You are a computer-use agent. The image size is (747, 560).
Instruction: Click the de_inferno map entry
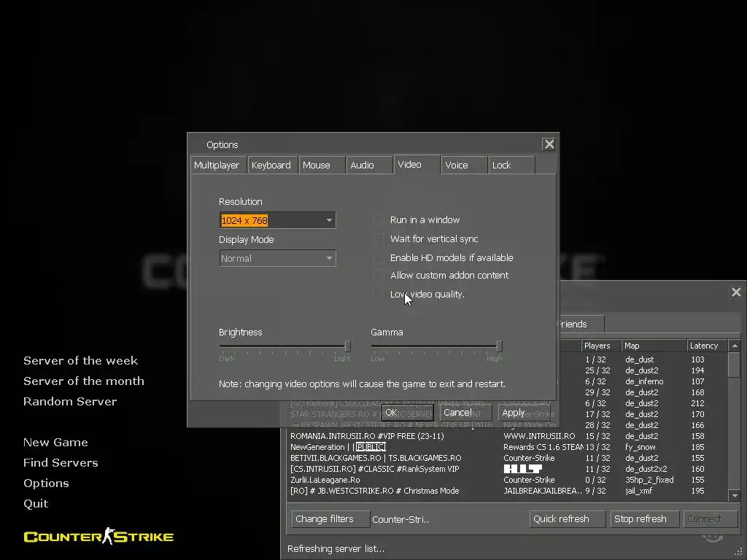[x=644, y=381]
